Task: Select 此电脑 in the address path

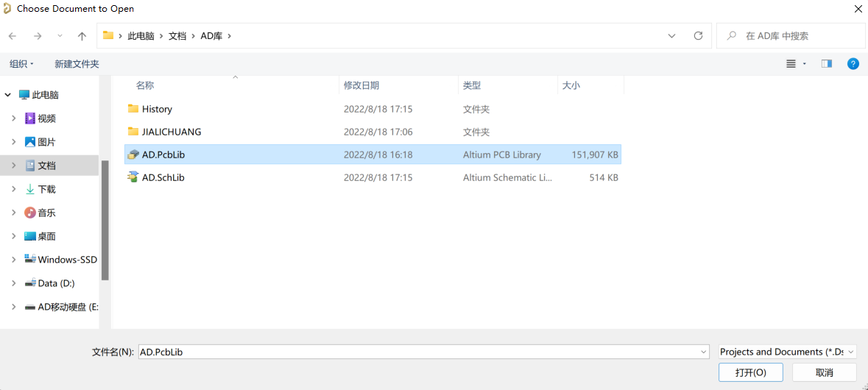Action: (141, 36)
